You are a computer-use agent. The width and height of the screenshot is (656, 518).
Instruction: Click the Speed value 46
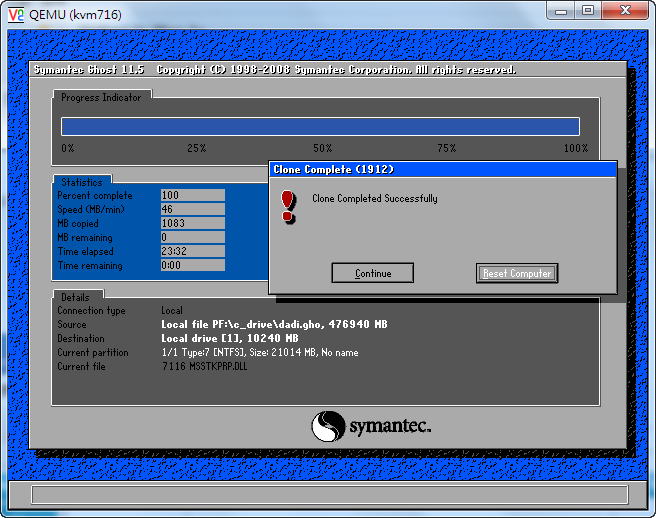tap(192, 209)
